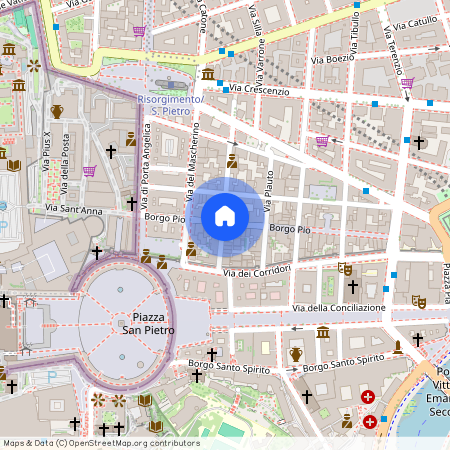Click the vase icon near Borgo Santo Spirito
This screenshot has width=450, height=450.
(x=296, y=354)
